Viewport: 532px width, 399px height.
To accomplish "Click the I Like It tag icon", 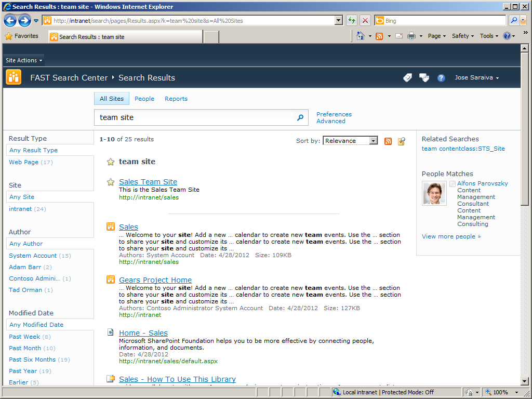I will pyautogui.click(x=407, y=78).
